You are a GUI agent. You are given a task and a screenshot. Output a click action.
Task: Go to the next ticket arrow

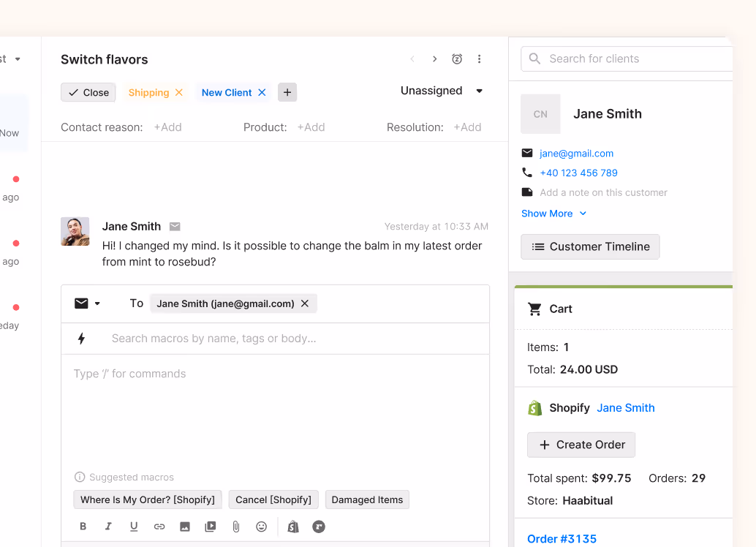[x=434, y=59]
